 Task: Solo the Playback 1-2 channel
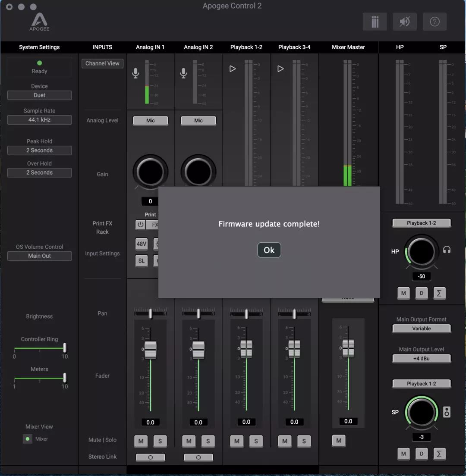(x=256, y=441)
